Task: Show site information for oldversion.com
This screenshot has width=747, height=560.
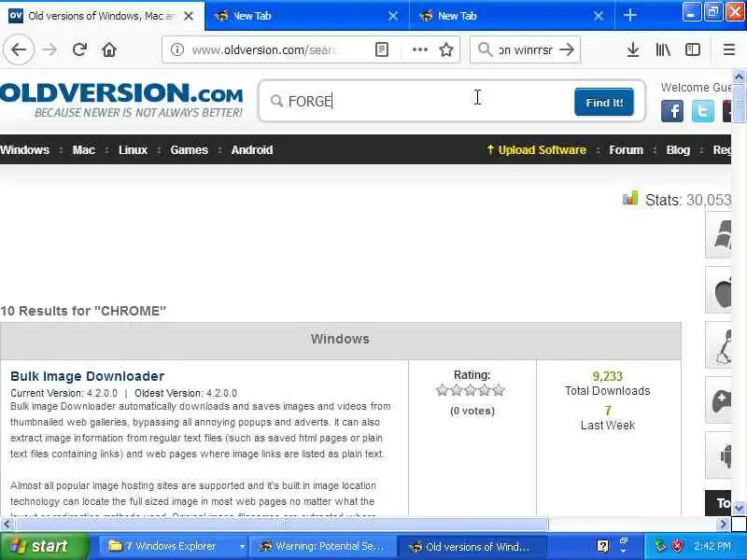Action: 177,49
